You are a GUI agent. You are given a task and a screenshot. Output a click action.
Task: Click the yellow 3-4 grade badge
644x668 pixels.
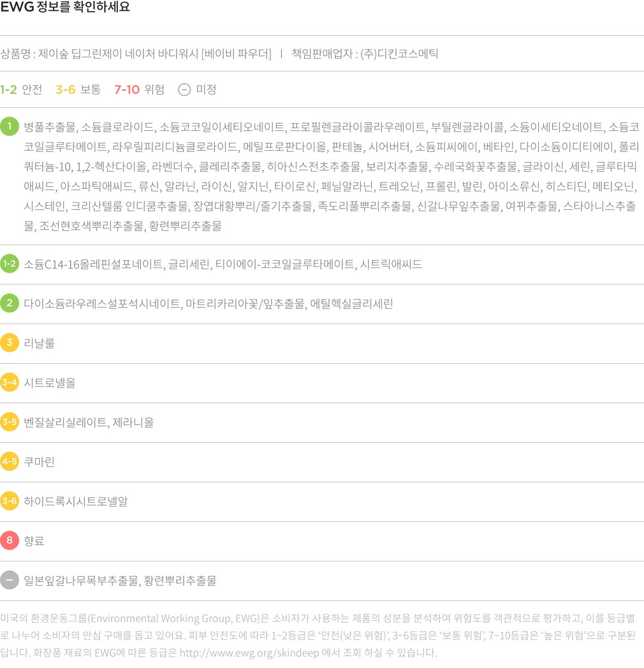[10, 382]
